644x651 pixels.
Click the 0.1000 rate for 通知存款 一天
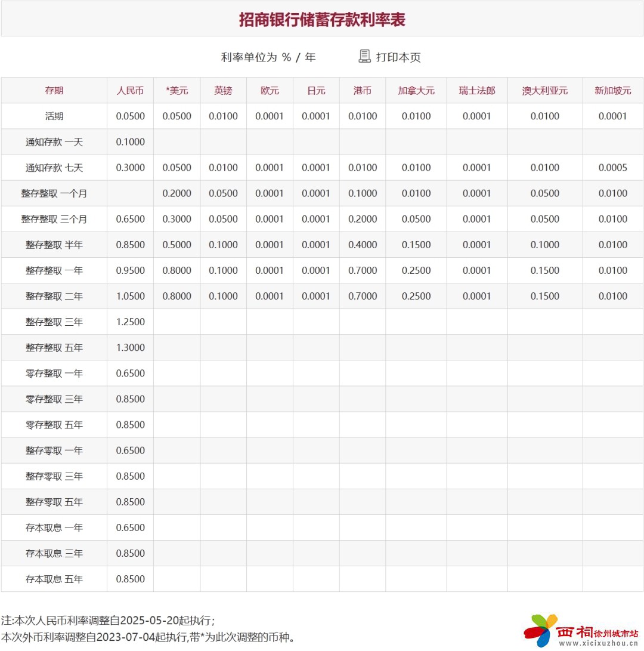point(131,142)
